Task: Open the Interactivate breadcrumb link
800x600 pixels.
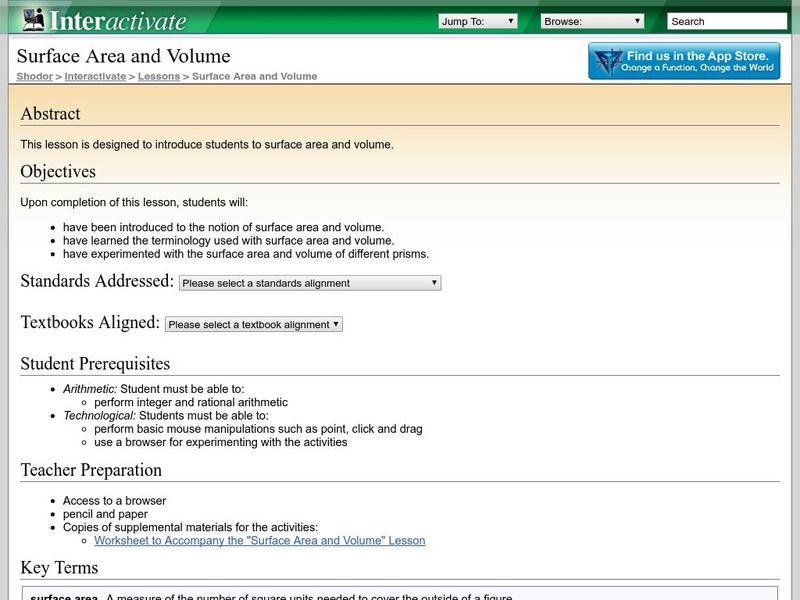Action: (95, 76)
